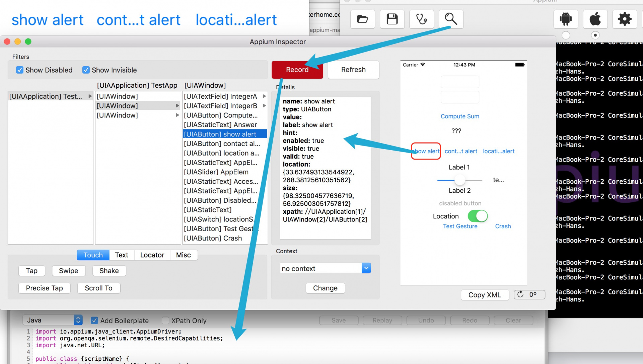The width and height of the screenshot is (643, 364).
Task: Select UIAButton show alert row
Action: [x=225, y=134]
